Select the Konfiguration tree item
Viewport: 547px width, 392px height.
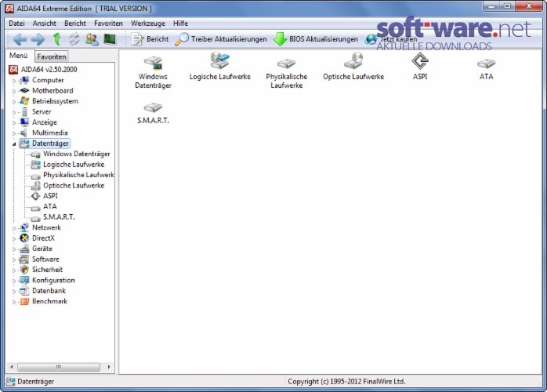pos(53,280)
